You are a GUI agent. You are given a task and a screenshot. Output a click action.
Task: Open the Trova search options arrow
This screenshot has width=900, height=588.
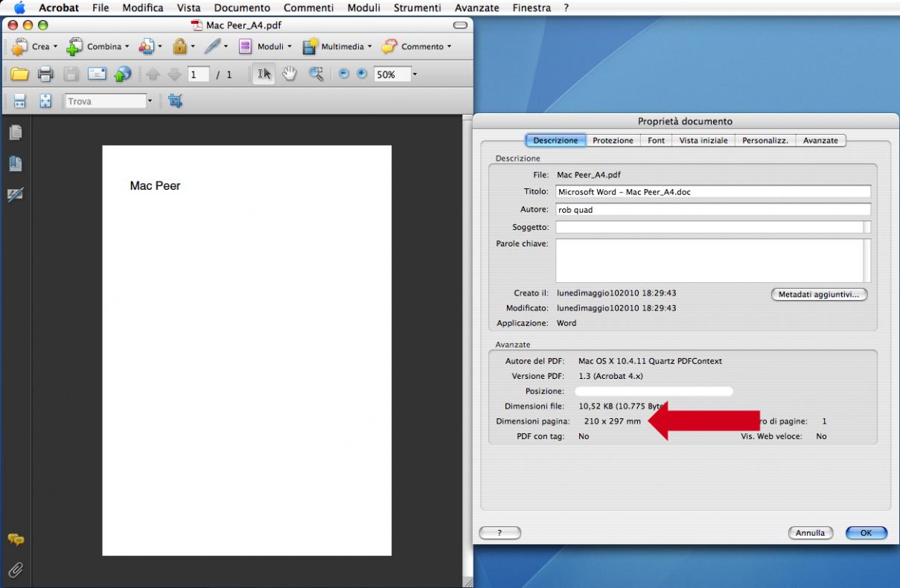[150, 101]
